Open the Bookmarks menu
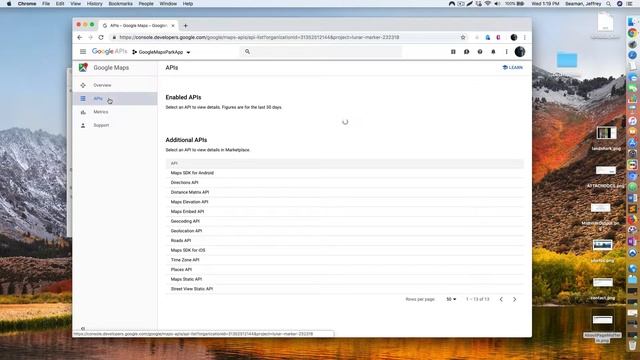Screen dimensions: 640x360 point(120,4)
